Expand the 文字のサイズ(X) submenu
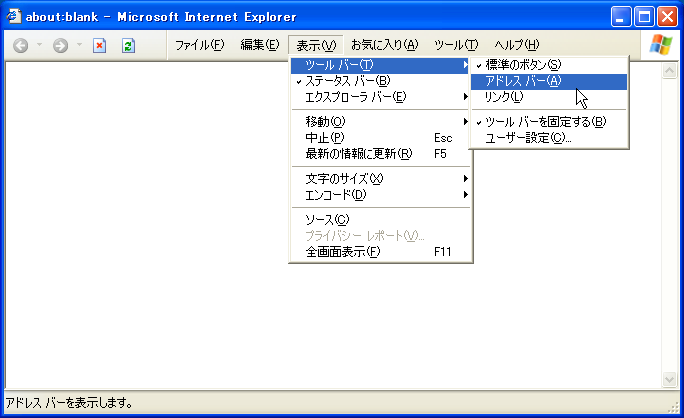This screenshot has height=418, width=684. pos(380,179)
